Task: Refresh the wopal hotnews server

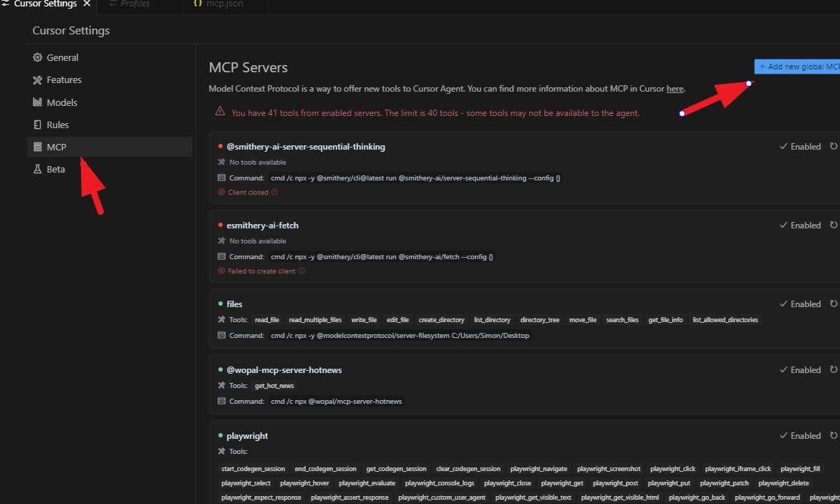Action: [x=834, y=369]
